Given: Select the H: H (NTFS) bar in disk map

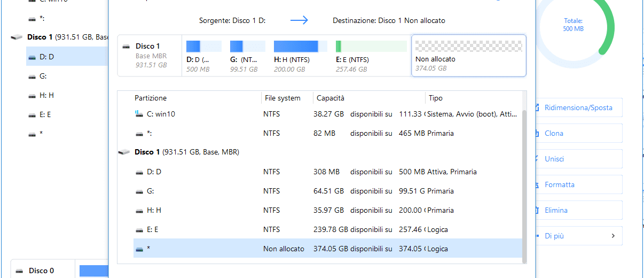Looking at the screenshot, I should coord(296,56).
